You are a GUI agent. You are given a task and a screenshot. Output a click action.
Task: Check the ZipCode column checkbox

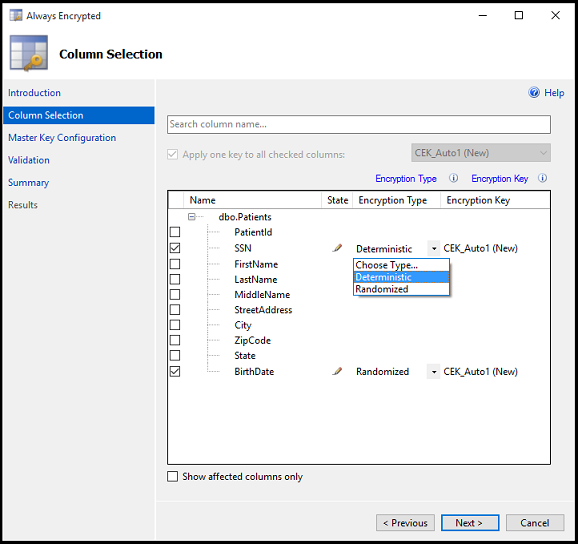tap(175, 340)
